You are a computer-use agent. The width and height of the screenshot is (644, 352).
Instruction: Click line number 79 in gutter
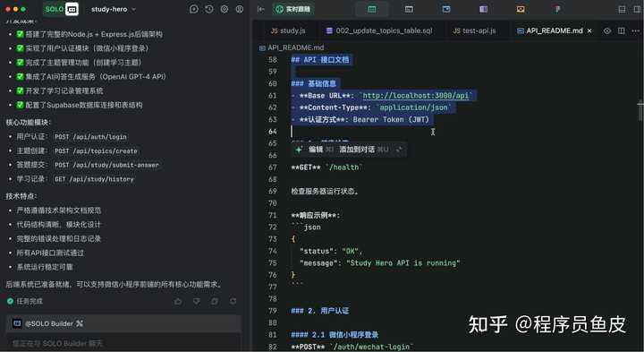[272, 311]
